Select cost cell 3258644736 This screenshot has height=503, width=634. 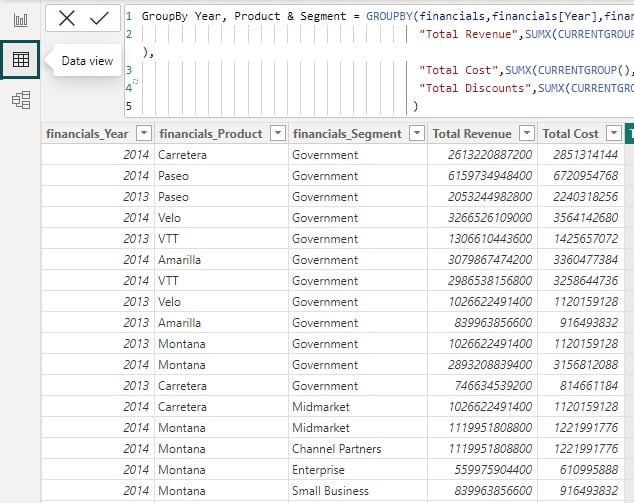pos(581,281)
